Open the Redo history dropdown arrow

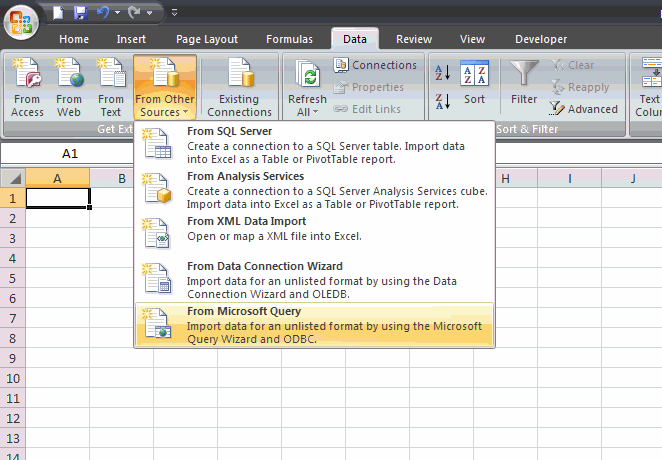(x=149, y=13)
